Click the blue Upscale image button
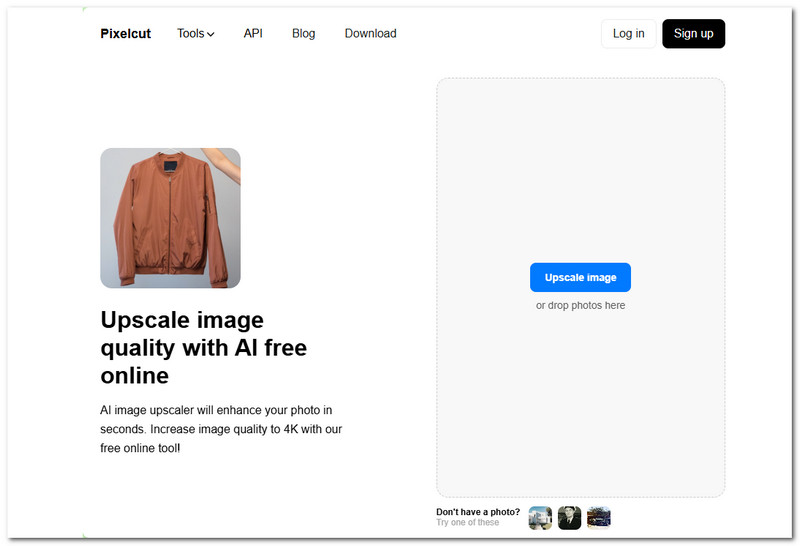Viewport: 800px width, 546px height. (580, 277)
